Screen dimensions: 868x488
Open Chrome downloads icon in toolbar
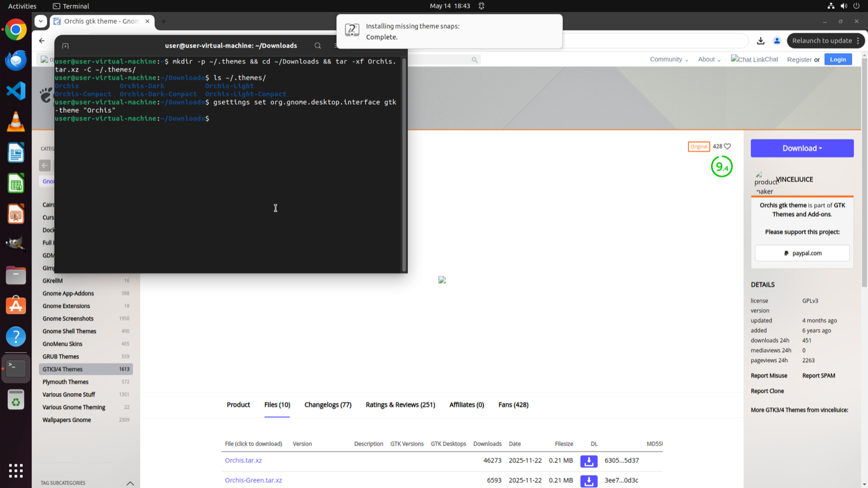[x=761, y=41]
